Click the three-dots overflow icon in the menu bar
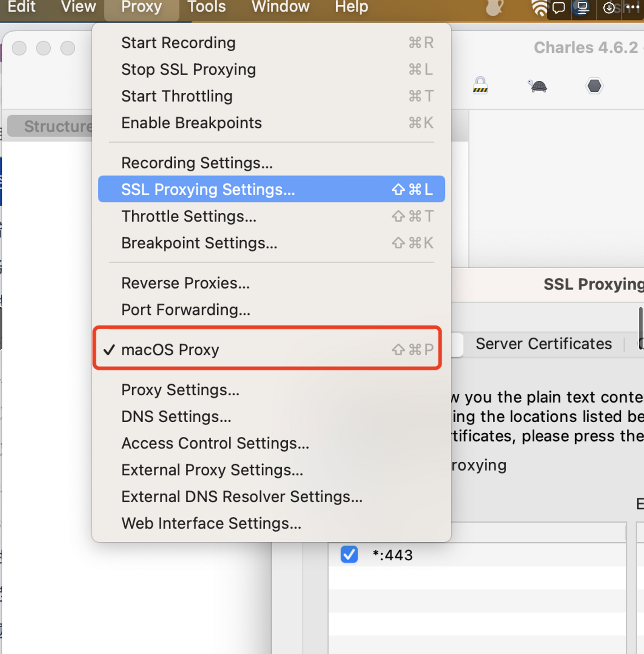644x654 pixels. coord(633,8)
